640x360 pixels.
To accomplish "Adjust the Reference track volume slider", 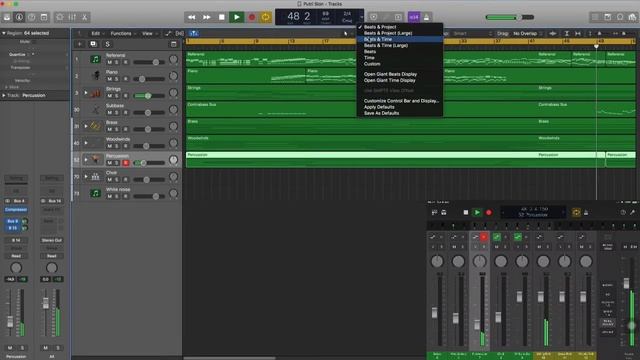I will [149, 62].
